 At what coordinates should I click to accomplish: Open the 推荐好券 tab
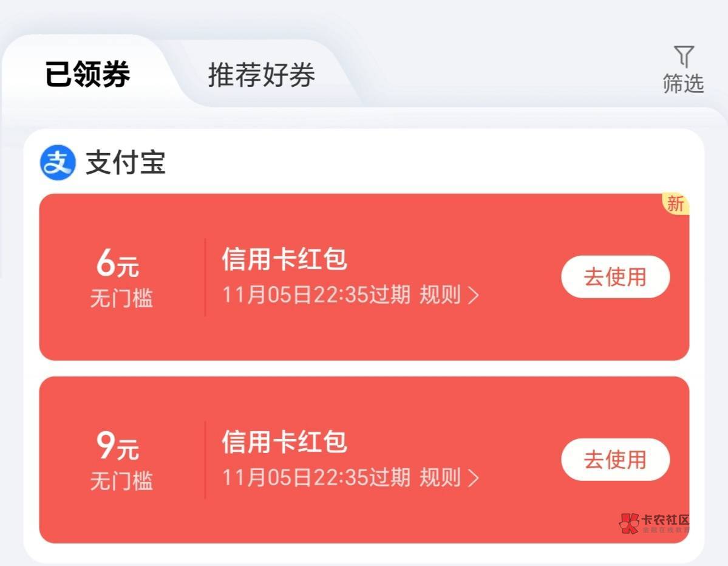point(261,75)
